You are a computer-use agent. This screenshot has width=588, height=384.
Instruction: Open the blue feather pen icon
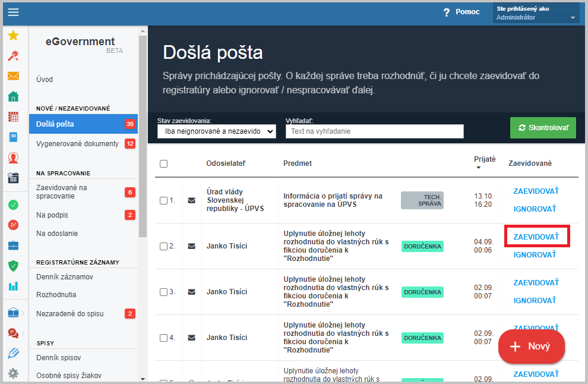13,353
